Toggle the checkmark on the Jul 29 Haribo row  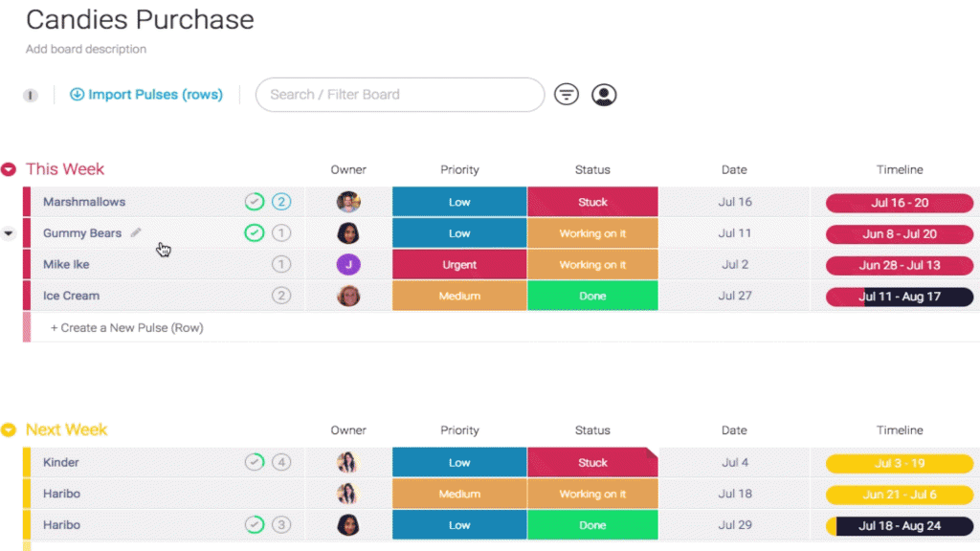(x=254, y=525)
